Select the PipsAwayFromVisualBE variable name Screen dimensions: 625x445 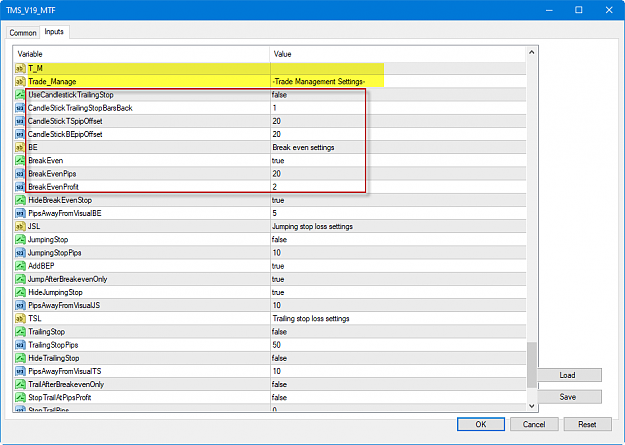(x=65, y=213)
